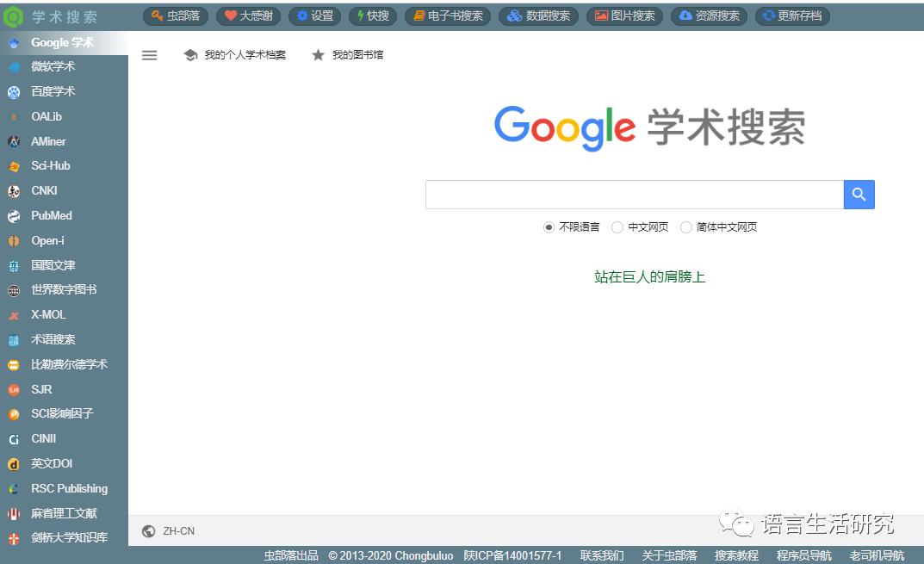Click the 国图文津 sidebar icon
924x564 pixels.
pyautogui.click(x=14, y=266)
